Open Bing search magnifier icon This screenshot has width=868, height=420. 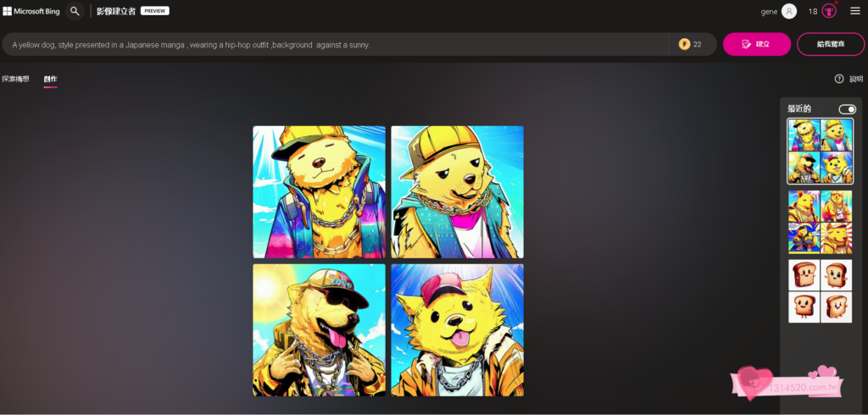75,11
